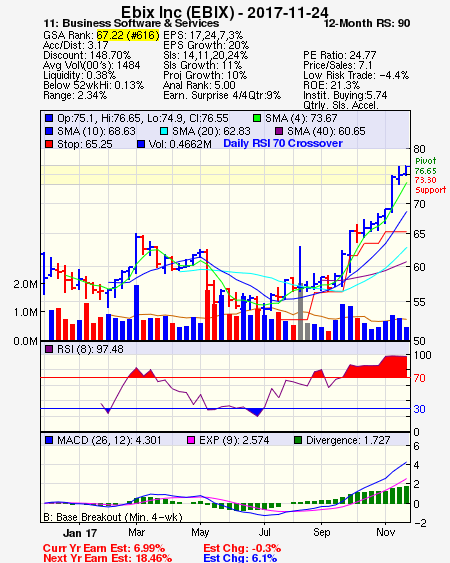Click the Divergence: 1.727 readout
Image resolution: width=450 pixels, height=563 pixels.
point(348,440)
